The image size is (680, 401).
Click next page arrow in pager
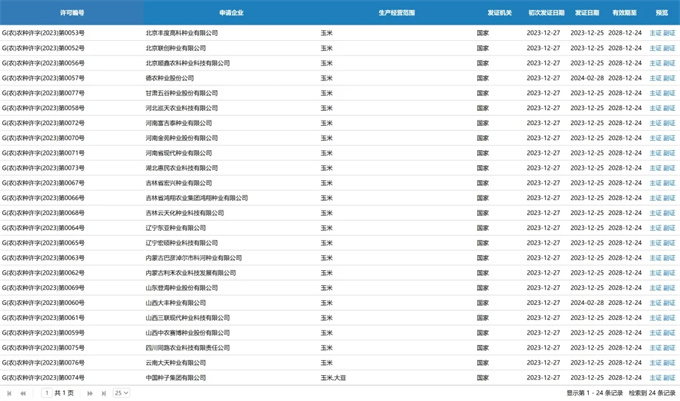point(89,393)
